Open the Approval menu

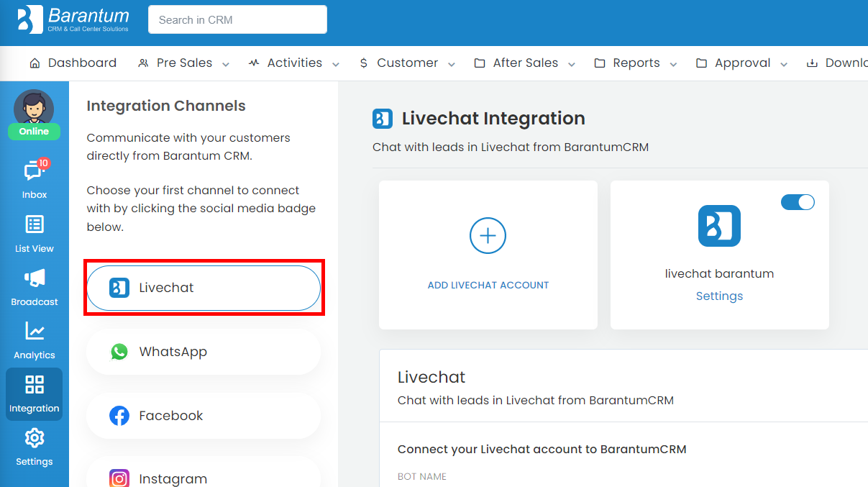coord(742,63)
